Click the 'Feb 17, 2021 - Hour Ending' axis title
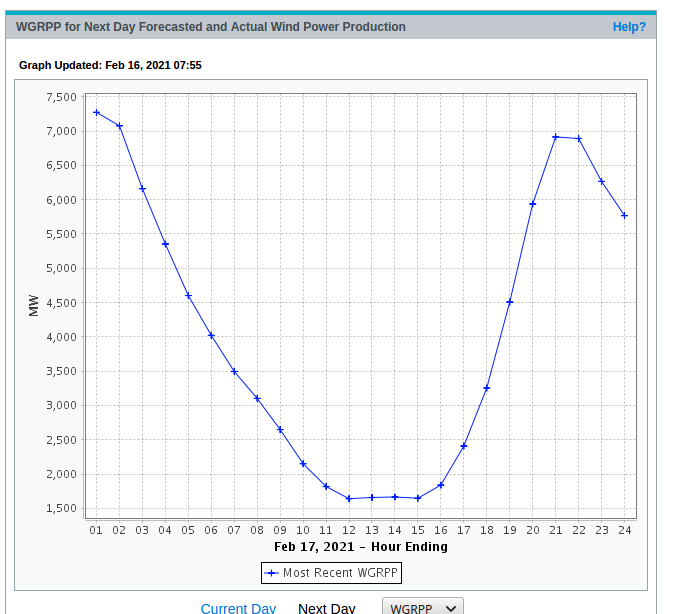This screenshot has width=696, height=614. pyautogui.click(x=361, y=547)
